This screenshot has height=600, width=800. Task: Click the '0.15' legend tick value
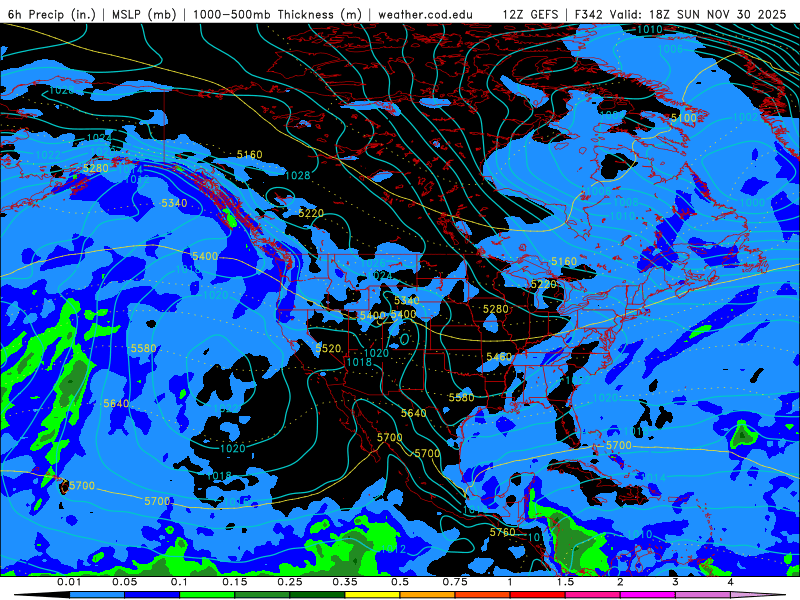(x=235, y=582)
